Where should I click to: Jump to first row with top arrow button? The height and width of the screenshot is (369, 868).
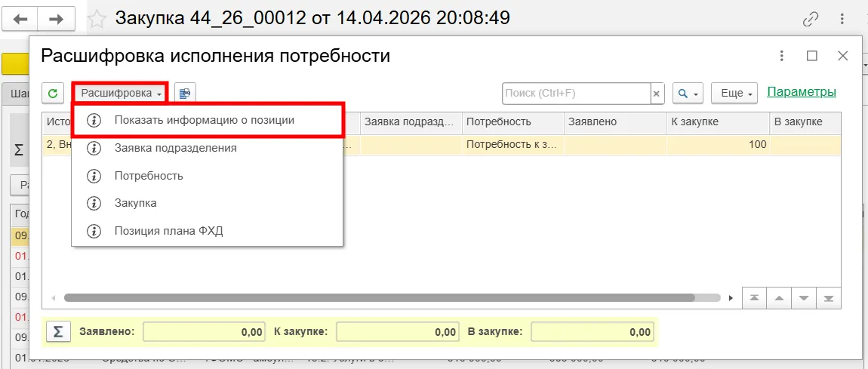[x=754, y=297]
